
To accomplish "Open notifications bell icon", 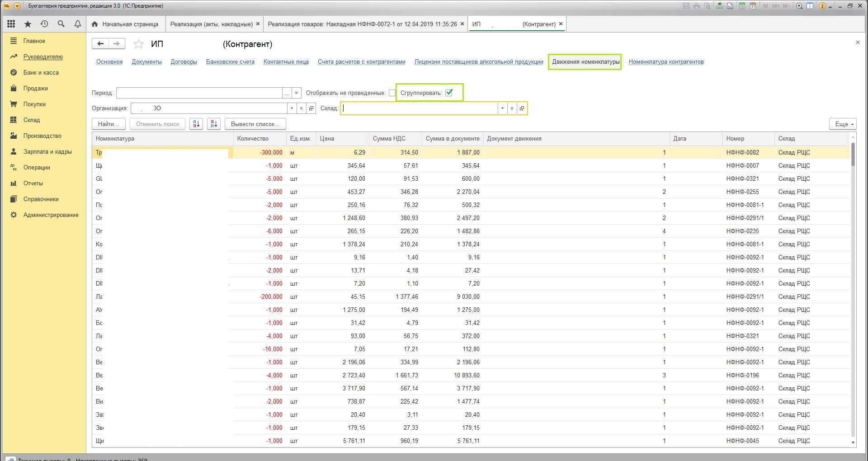I will pyautogui.click(x=78, y=24).
